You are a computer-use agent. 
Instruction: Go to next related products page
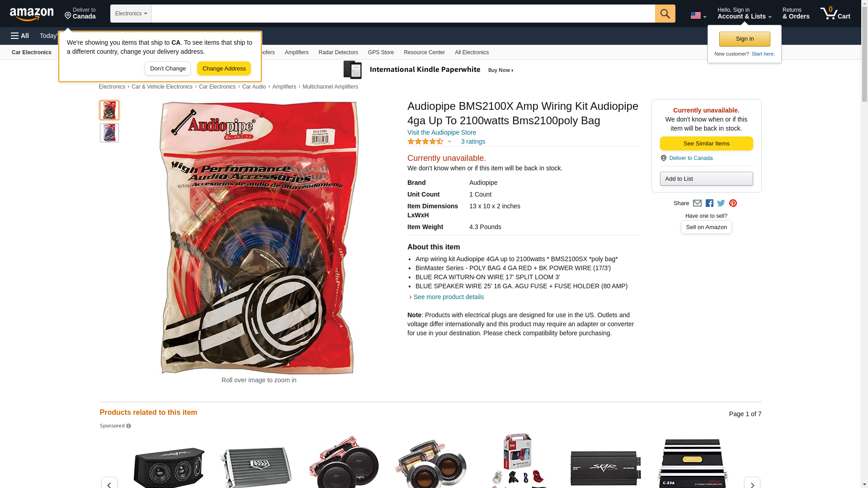coord(752,483)
